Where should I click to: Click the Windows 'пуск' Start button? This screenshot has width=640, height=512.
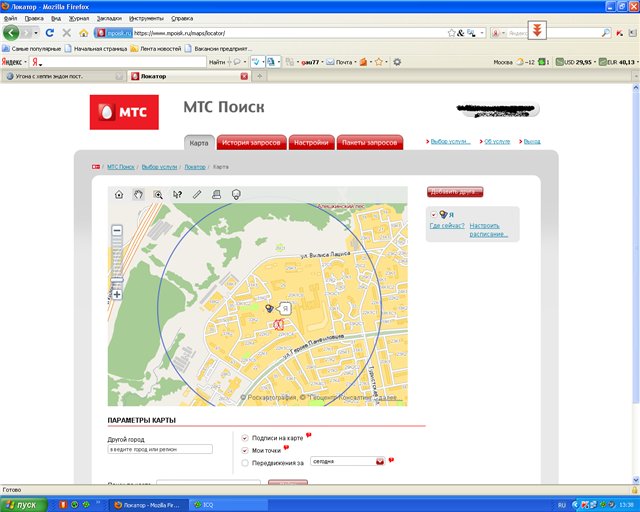(24, 505)
